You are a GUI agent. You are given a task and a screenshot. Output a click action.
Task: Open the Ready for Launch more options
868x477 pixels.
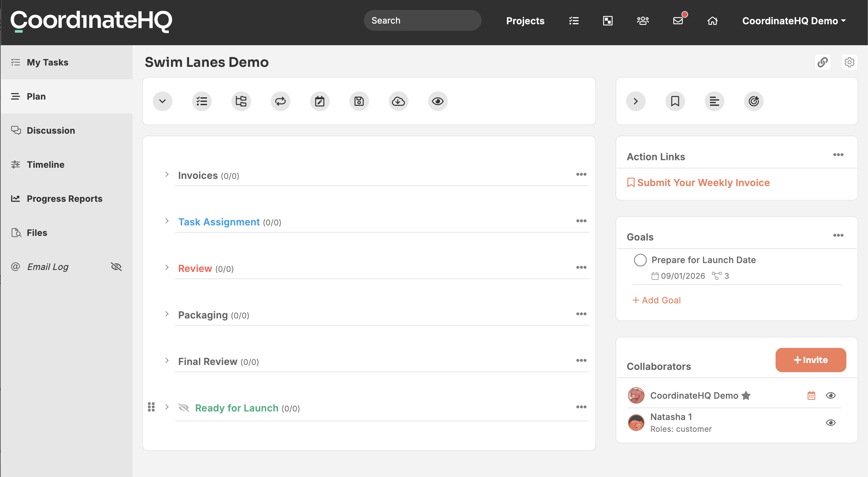581,407
